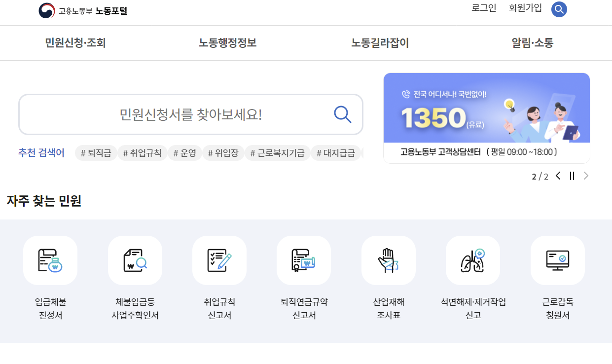Select the #퇴직금 recommended search tag
612x364 pixels.
pos(95,153)
